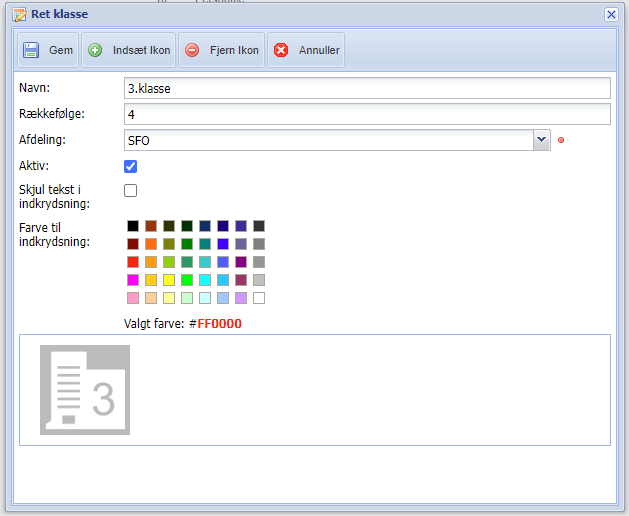Pick the magenta color swatch

(x=133, y=280)
